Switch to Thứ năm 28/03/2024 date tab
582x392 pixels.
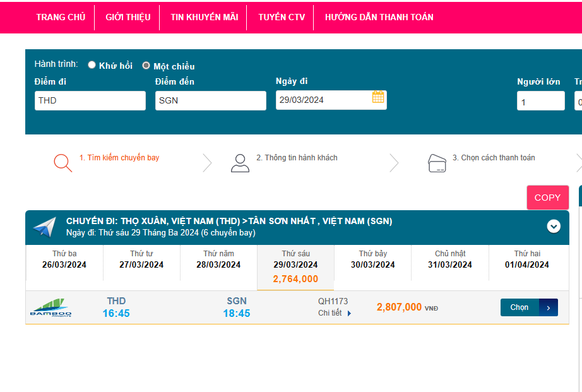218,259
